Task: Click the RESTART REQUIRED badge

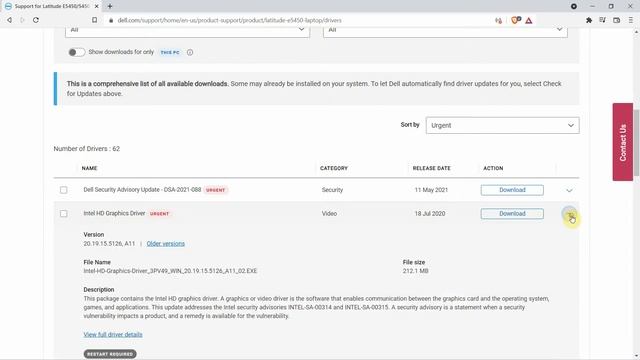Action: [110, 354]
